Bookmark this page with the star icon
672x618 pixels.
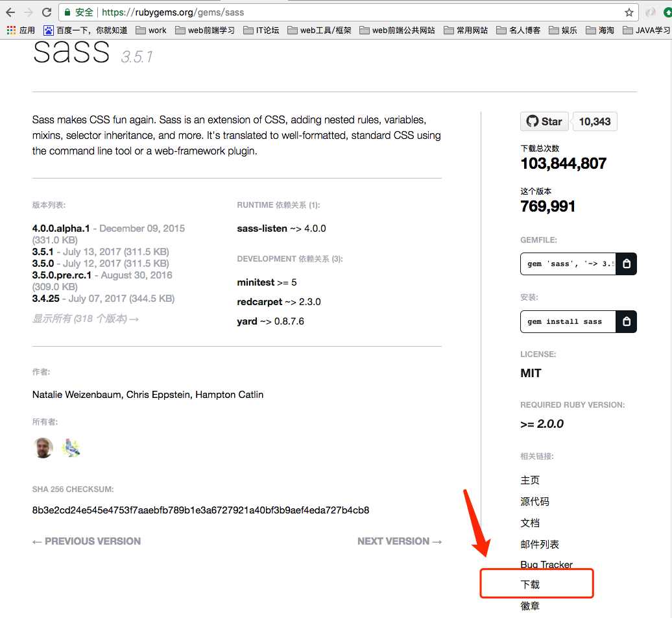629,12
